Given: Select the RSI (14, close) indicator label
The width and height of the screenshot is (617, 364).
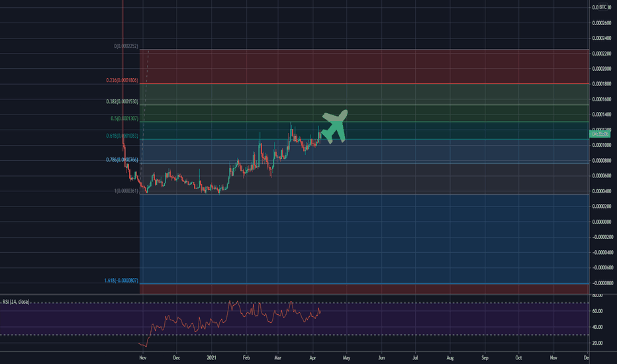Looking at the screenshot, I should pos(16,302).
